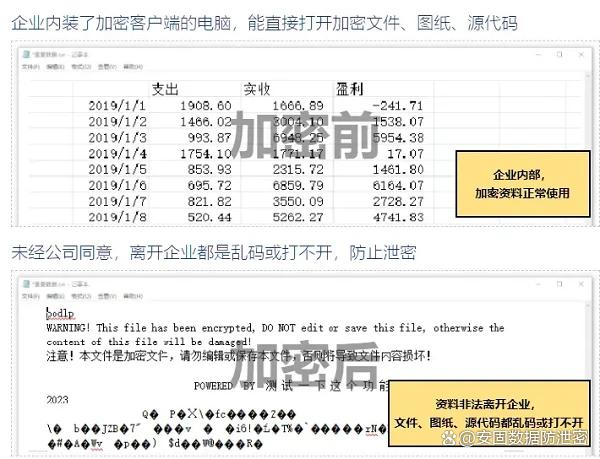The height and width of the screenshot is (459, 600).
Task: Click the POWERED BY text in the encrypted file
Action: [224, 386]
